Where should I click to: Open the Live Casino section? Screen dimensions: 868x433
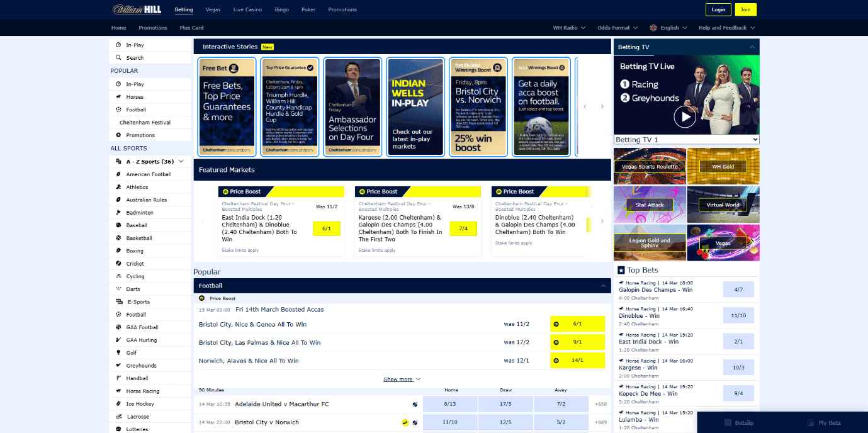point(247,9)
